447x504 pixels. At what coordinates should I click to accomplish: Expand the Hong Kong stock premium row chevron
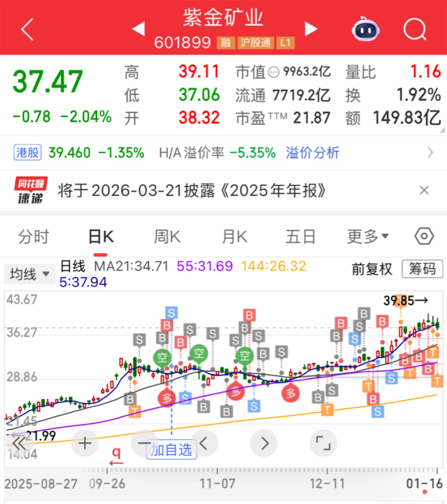pyautogui.click(x=430, y=153)
